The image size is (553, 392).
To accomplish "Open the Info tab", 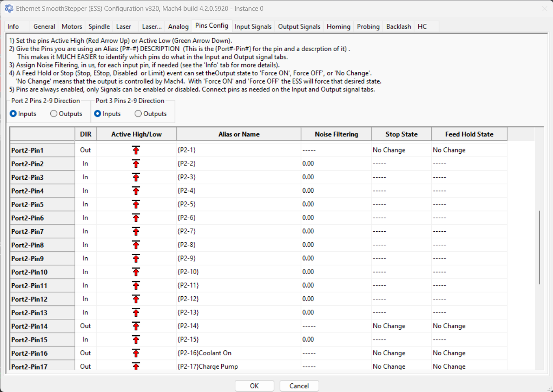I will pyautogui.click(x=13, y=26).
